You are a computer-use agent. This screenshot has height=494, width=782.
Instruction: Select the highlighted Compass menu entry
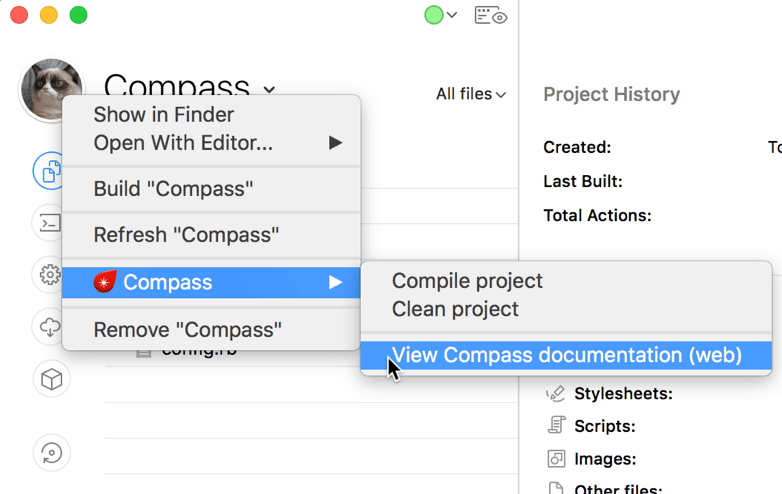211,282
